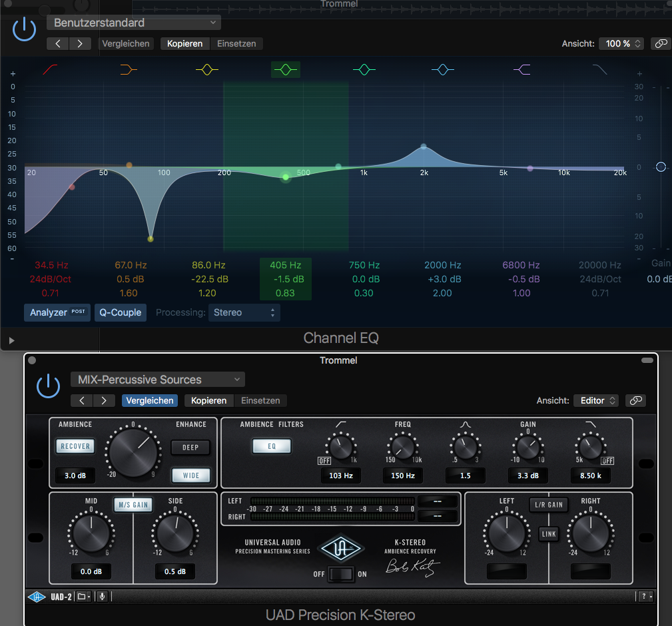Image resolution: width=672 pixels, height=626 pixels.
Task: Toggle the yellow 86 Hz bell band icon
Action: point(207,69)
